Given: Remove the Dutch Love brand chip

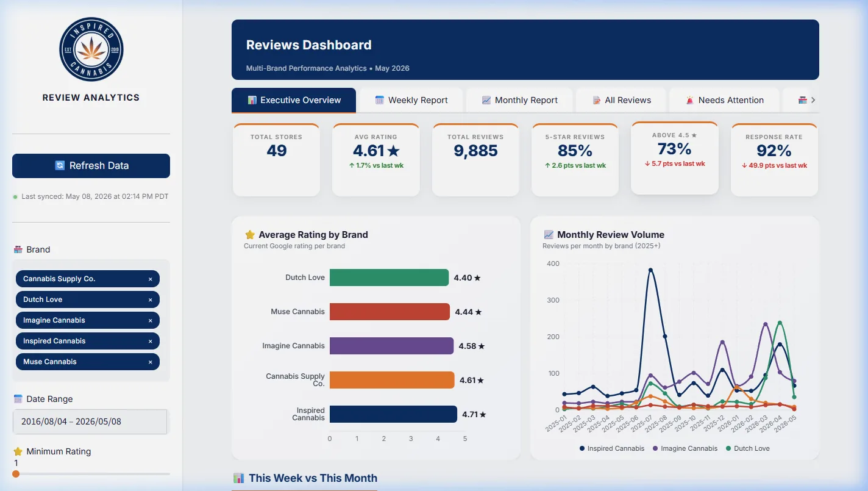Looking at the screenshot, I should (151, 300).
